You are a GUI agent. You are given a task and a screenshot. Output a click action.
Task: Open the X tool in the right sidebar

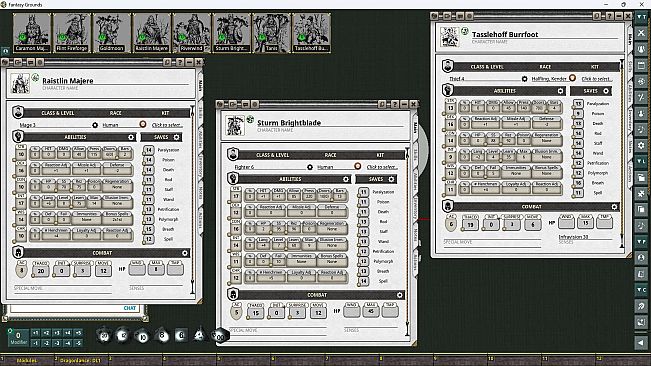pos(641,33)
